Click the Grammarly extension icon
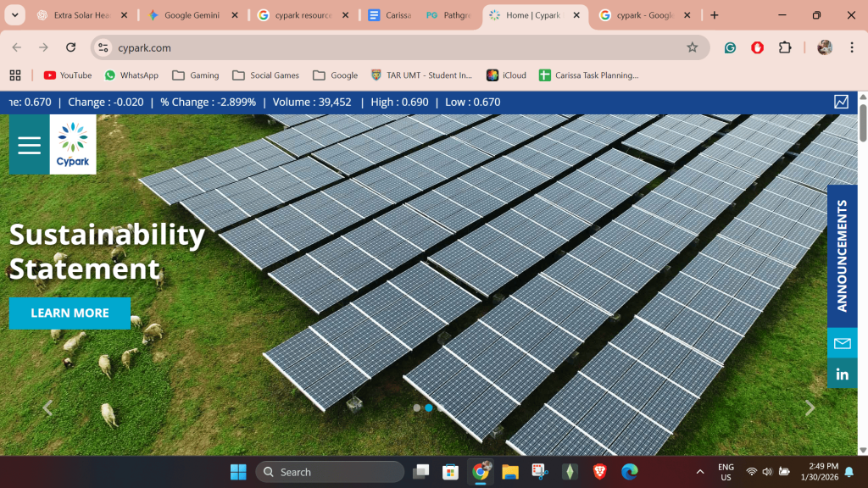The image size is (868, 488). (x=730, y=48)
